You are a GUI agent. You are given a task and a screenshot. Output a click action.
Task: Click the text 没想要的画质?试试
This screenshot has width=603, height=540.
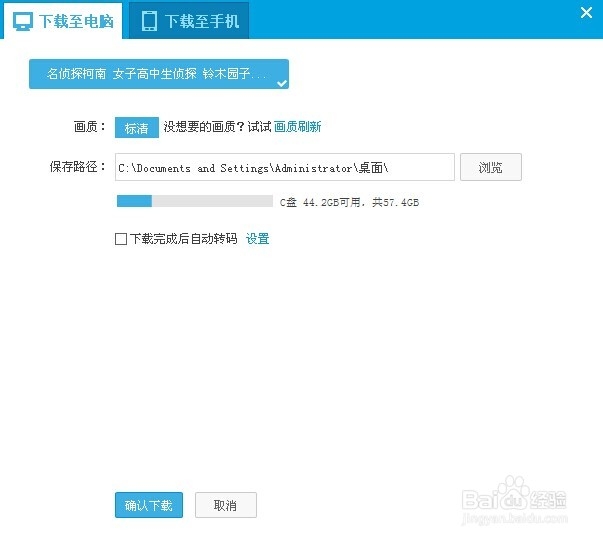pos(217,127)
